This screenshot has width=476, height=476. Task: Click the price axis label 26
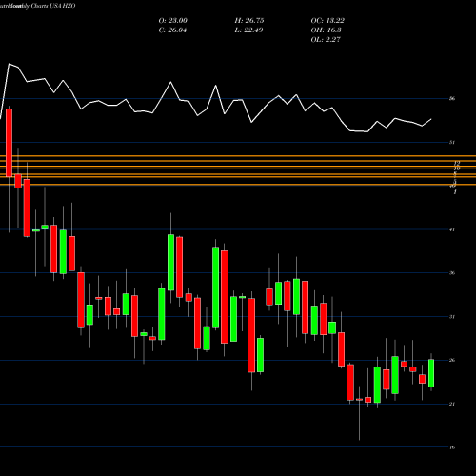tap(452, 360)
